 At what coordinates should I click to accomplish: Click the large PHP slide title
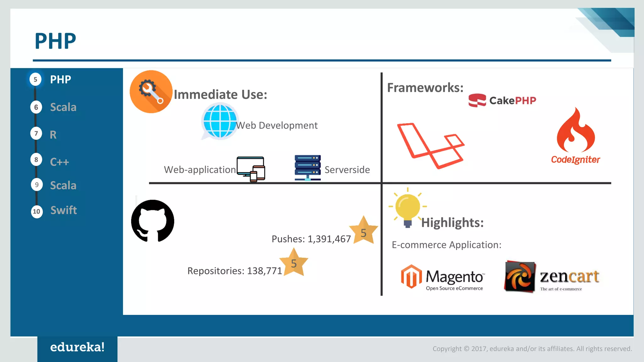(x=55, y=41)
